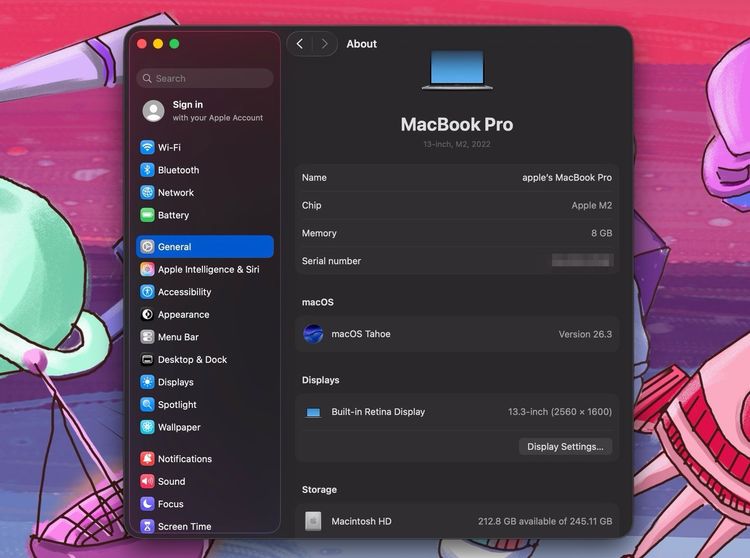The height and width of the screenshot is (558, 750).
Task: Click the "13-inch, M2, 2022" subtitle
Action: pos(457,144)
